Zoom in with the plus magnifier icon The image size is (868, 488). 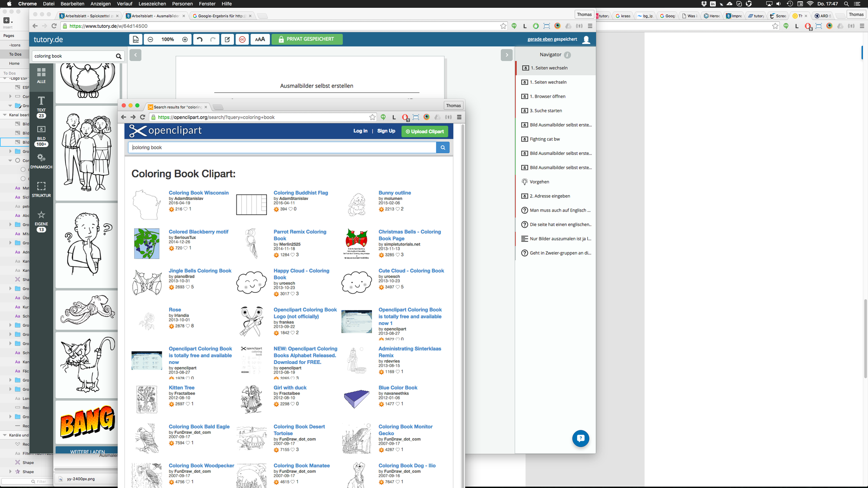[185, 39]
